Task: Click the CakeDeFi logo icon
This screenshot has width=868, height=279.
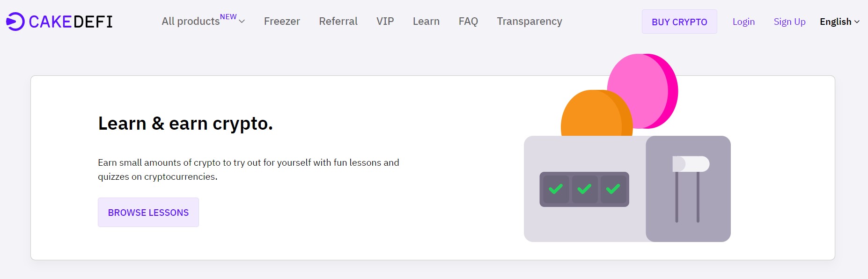Action: coord(15,22)
